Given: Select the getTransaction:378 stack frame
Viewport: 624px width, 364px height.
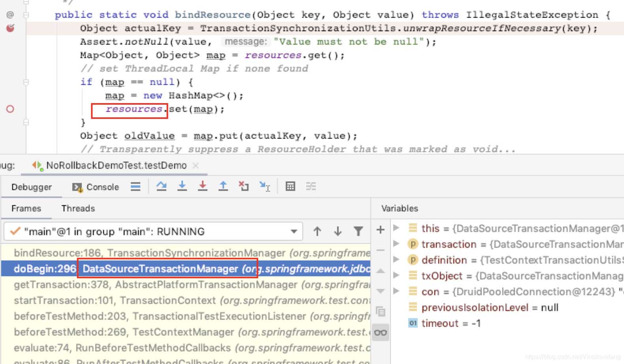Looking at the screenshot, I should click(186, 285).
